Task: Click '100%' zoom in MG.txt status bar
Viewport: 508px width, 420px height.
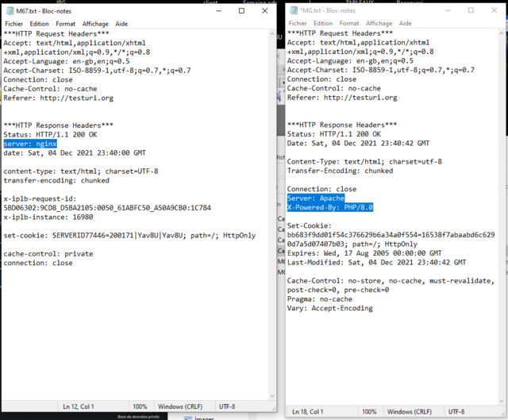Action: (x=369, y=411)
